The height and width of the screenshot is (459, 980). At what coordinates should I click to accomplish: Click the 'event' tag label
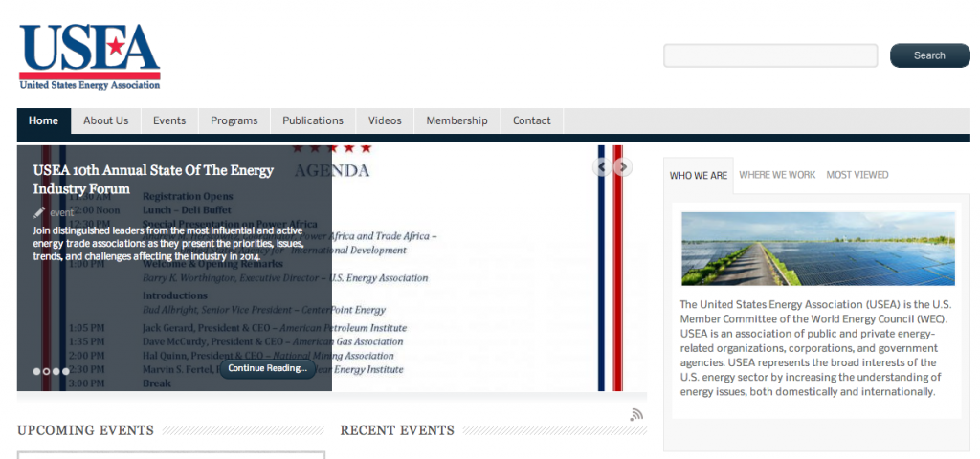pyautogui.click(x=62, y=213)
